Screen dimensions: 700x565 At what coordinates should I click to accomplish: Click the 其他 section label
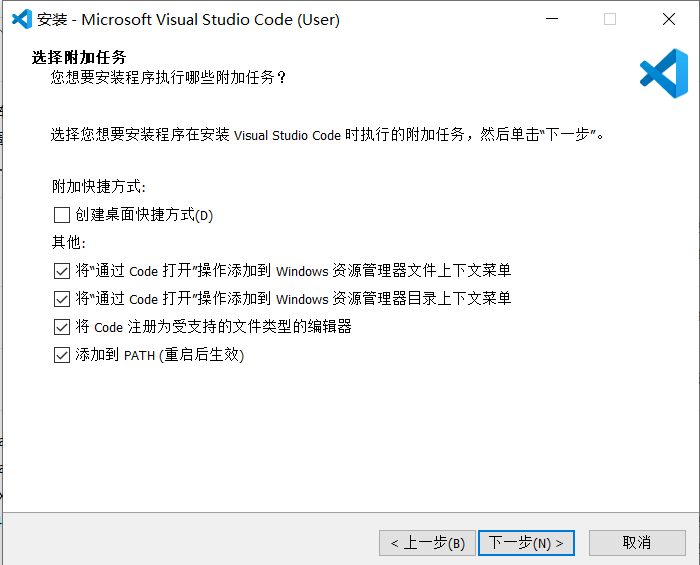tap(69, 243)
